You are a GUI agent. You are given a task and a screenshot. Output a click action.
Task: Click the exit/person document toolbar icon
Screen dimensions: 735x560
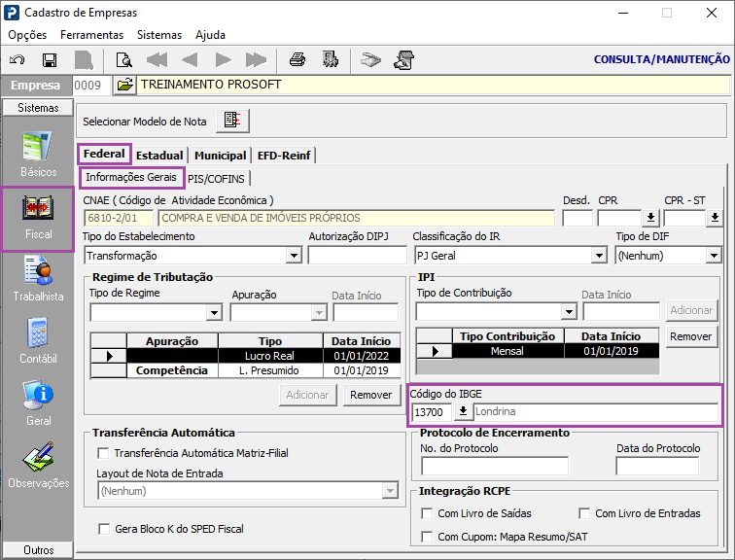tap(404, 60)
